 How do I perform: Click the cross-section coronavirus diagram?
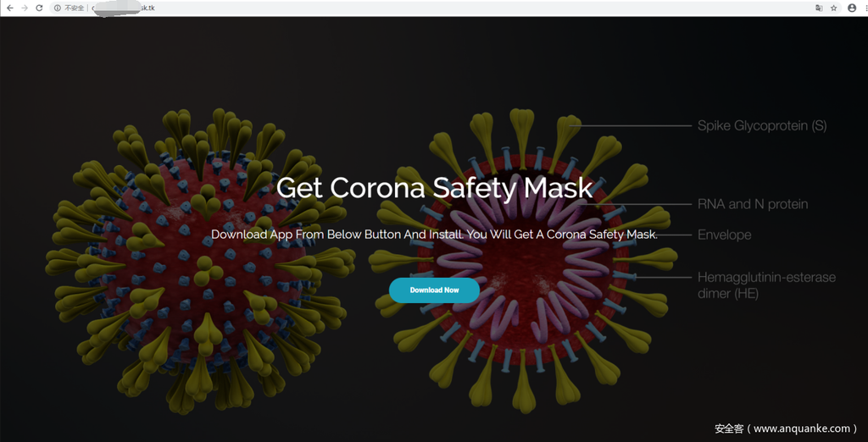[x=523, y=260]
